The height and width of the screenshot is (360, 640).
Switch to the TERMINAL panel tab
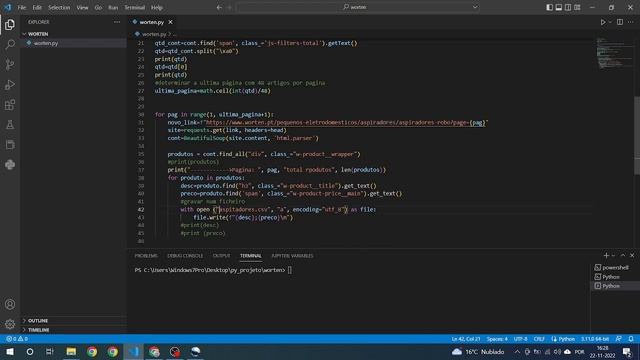pyautogui.click(x=251, y=256)
